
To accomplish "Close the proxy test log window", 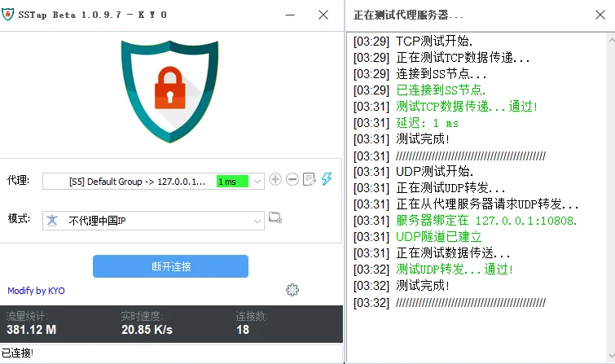I will click(x=600, y=15).
